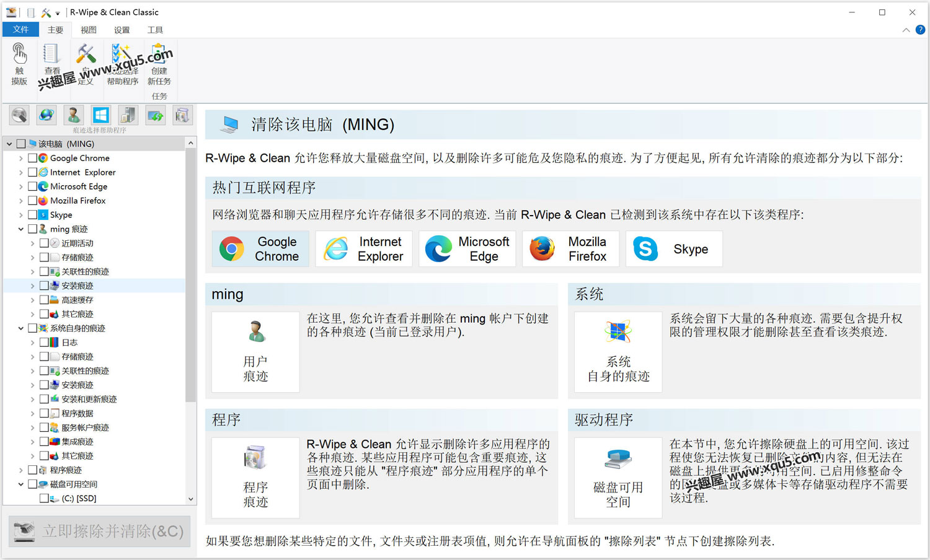930x560 pixels.
Task: Click the globe internet traces helper icon
Action: tap(46, 115)
